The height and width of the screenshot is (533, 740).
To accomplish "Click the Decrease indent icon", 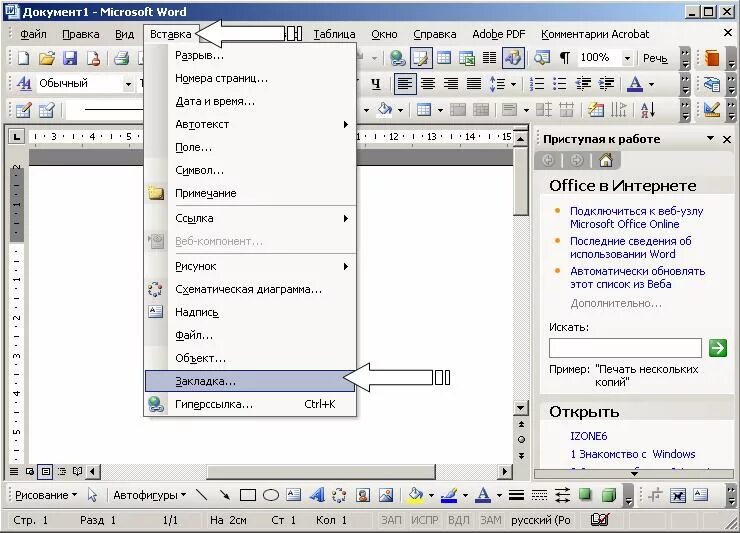I will click(x=583, y=84).
